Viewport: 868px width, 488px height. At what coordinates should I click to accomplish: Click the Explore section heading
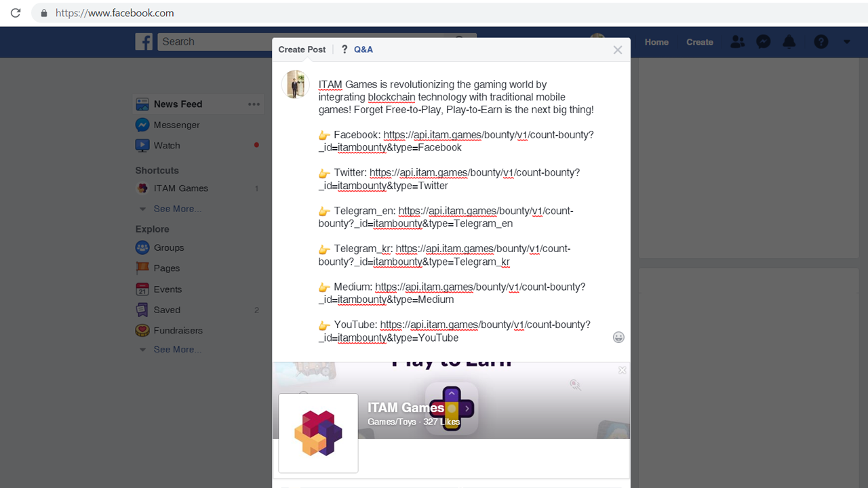(152, 229)
